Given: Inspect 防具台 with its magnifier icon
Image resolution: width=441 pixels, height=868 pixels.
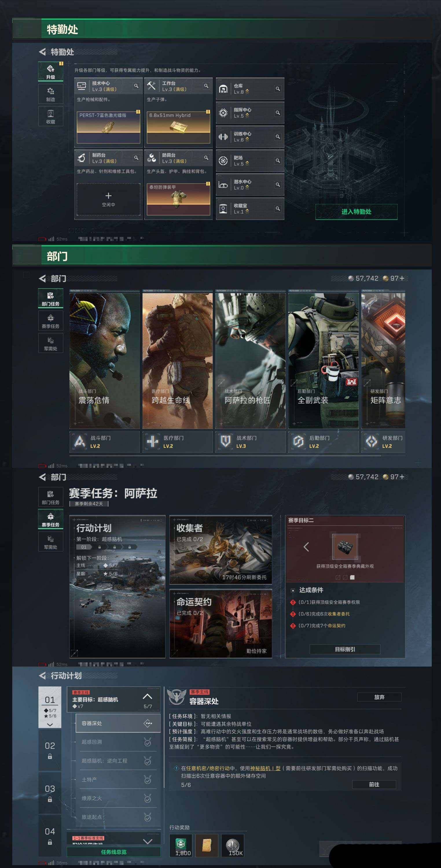Looking at the screenshot, I should point(206,158).
